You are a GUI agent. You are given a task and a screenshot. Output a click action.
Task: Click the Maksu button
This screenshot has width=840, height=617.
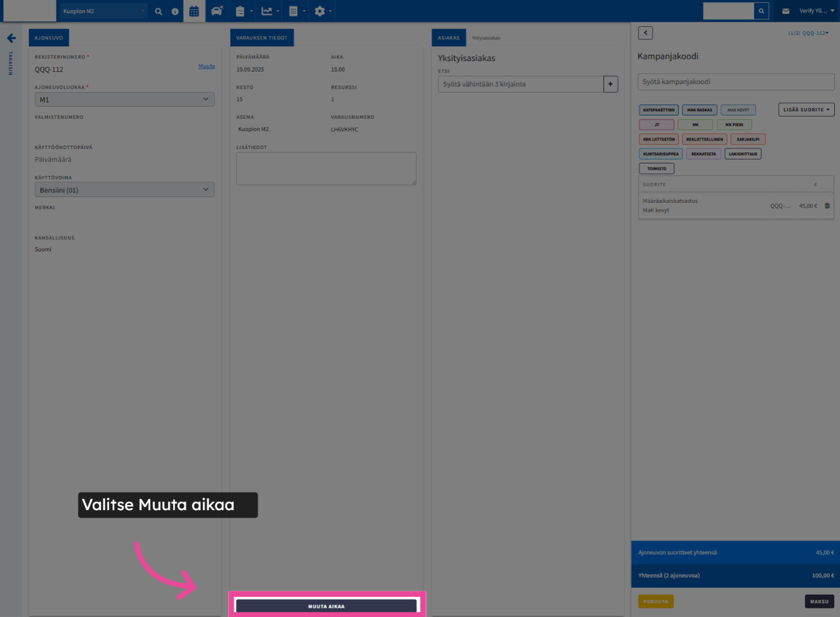point(819,602)
